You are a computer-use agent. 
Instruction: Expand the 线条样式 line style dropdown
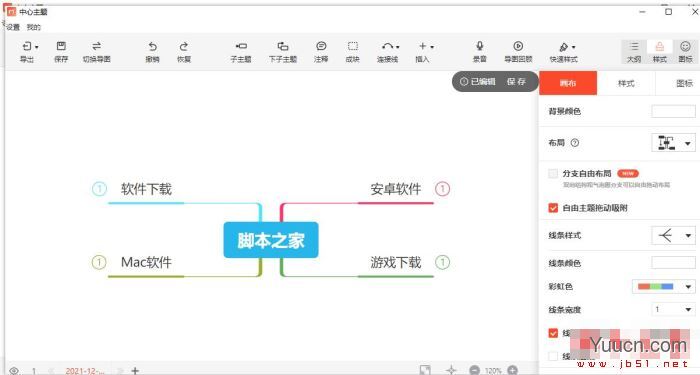(x=688, y=235)
